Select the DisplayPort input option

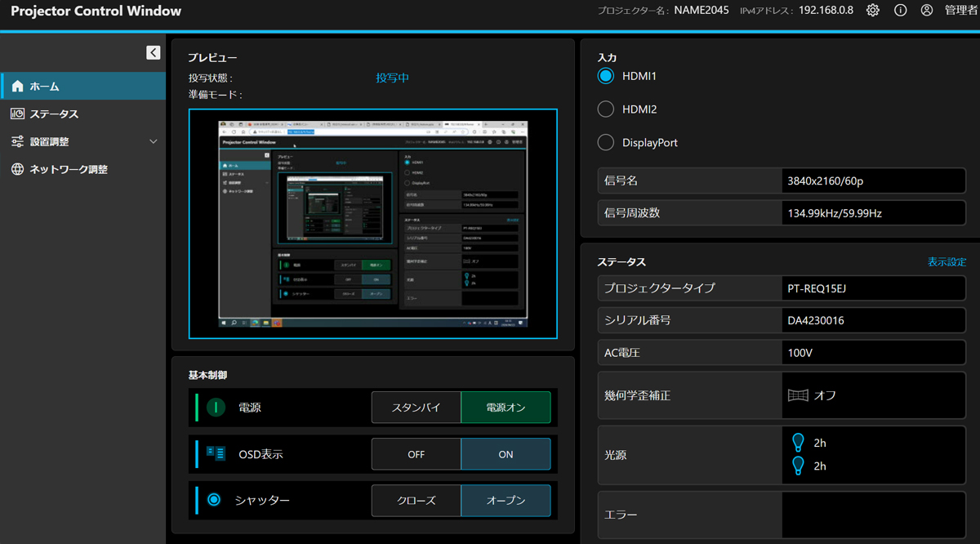tap(606, 143)
